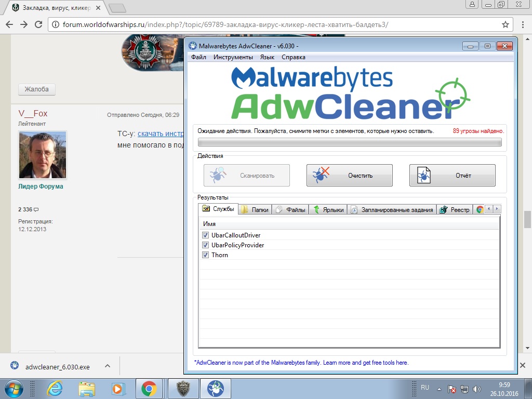Screen dimensions: 532x399
Task: Go back in Chrome browser
Action: pos(9,24)
